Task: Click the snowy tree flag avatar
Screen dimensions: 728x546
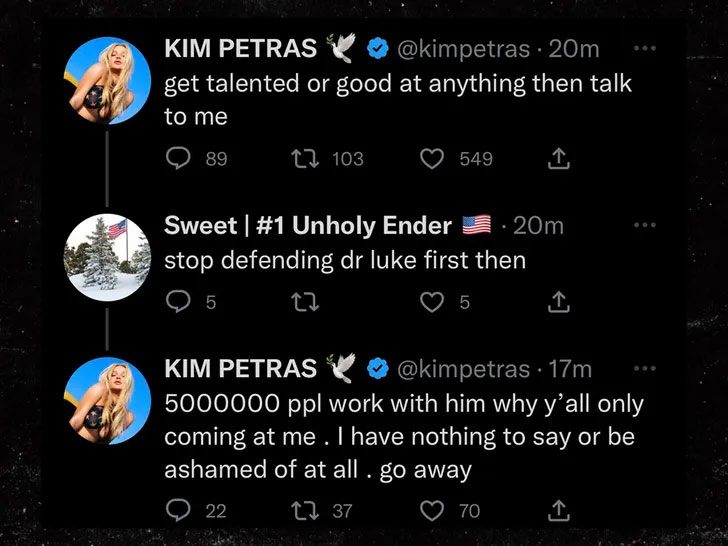Action: (107, 259)
